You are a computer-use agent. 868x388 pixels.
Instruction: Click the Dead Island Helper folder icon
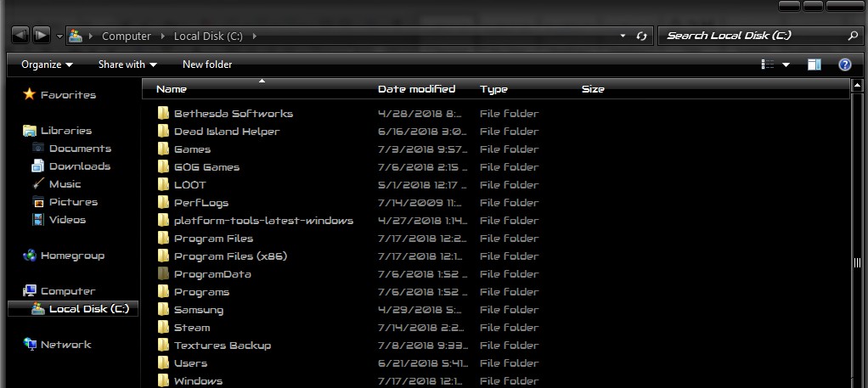coord(163,132)
